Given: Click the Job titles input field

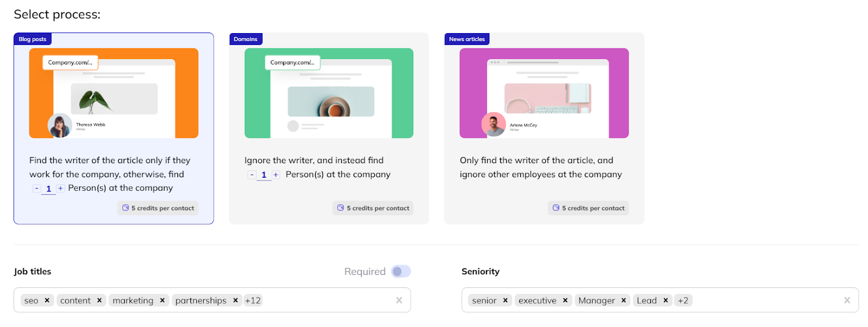Looking at the screenshot, I should pyautogui.click(x=325, y=300).
